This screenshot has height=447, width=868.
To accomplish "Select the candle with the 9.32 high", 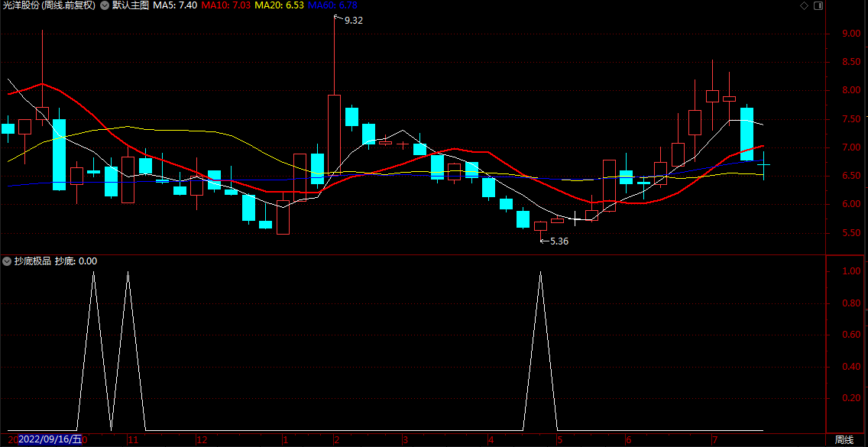I will click(335, 134).
